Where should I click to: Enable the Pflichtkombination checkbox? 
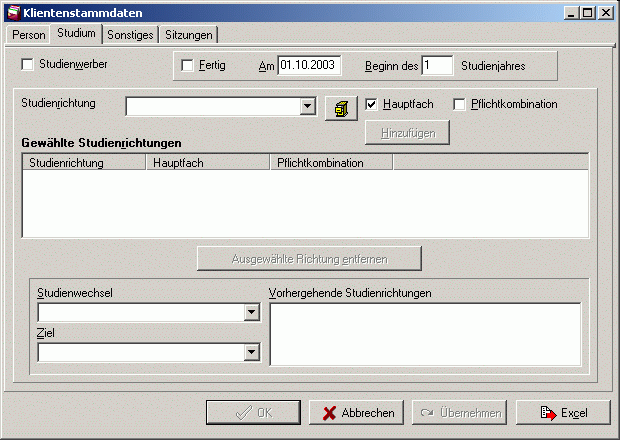pos(459,104)
